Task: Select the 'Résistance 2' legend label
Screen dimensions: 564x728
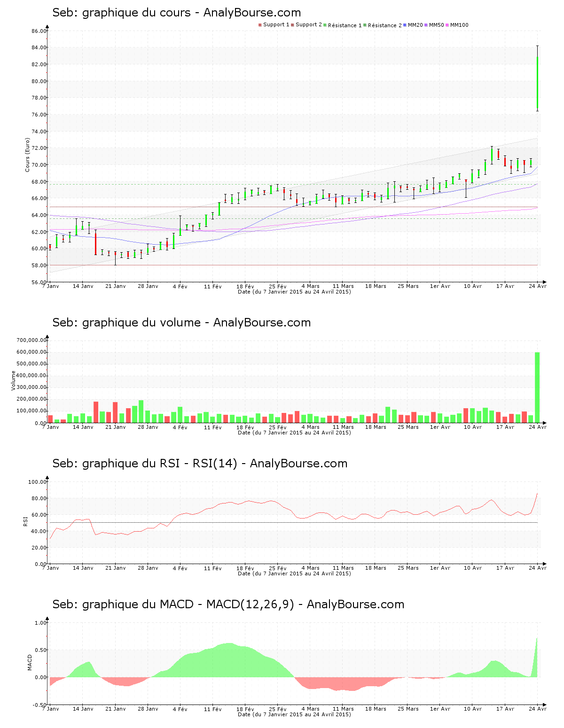Action: tap(384, 25)
